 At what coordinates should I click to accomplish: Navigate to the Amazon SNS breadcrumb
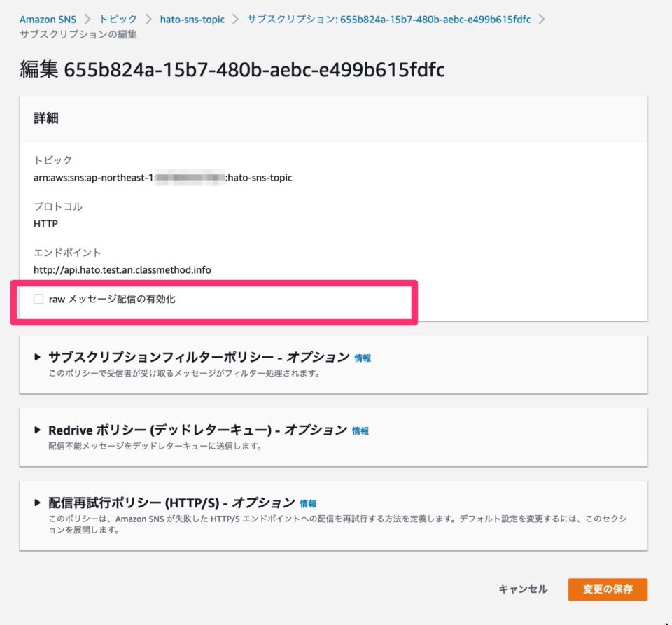pyautogui.click(x=48, y=20)
